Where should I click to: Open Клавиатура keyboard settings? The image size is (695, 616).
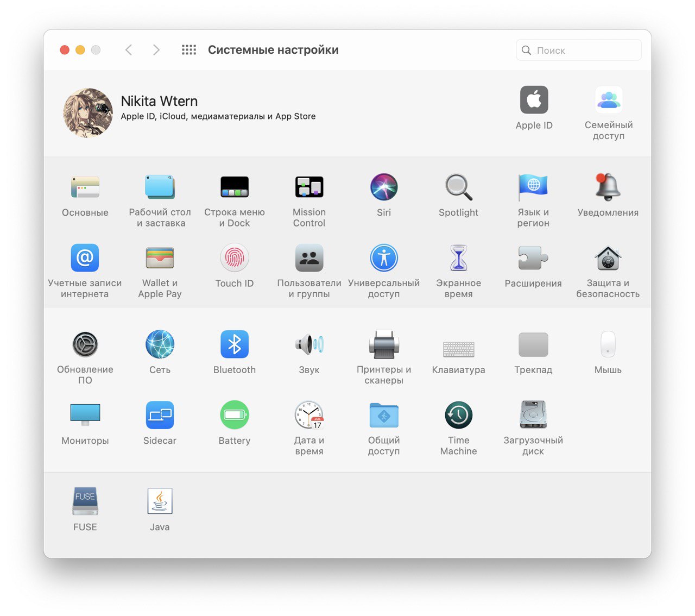(x=459, y=349)
